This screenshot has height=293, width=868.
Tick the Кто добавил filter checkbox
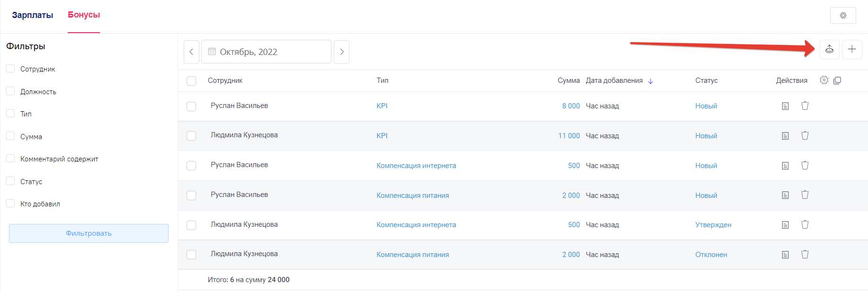click(10, 204)
